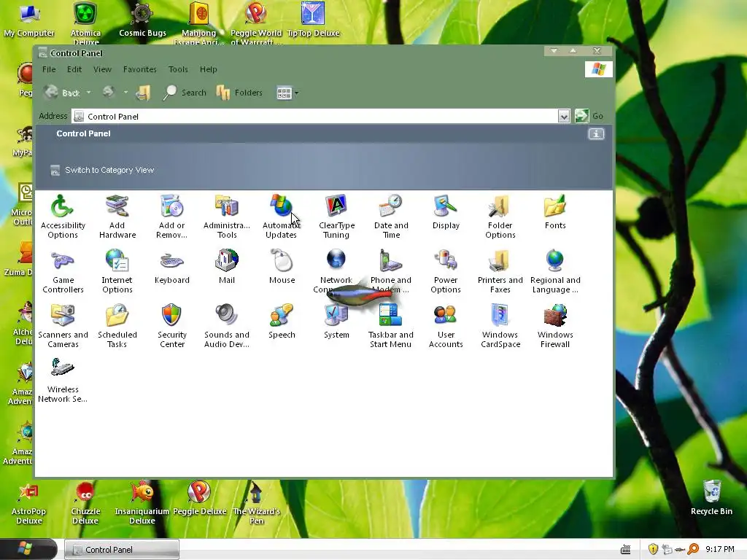This screenshot has height=560, width=747.
Task: Open the Fonts folder icon
Action: tap(555, 212)
